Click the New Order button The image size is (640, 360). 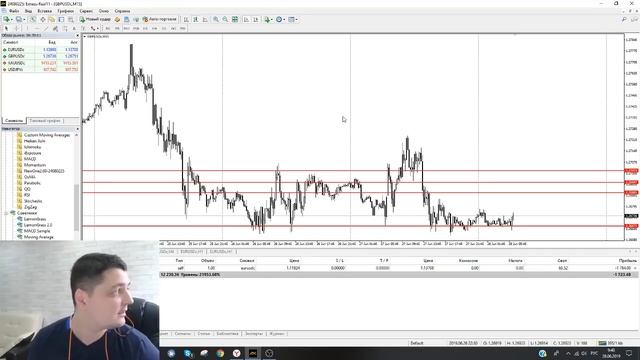tap(95, 19)
